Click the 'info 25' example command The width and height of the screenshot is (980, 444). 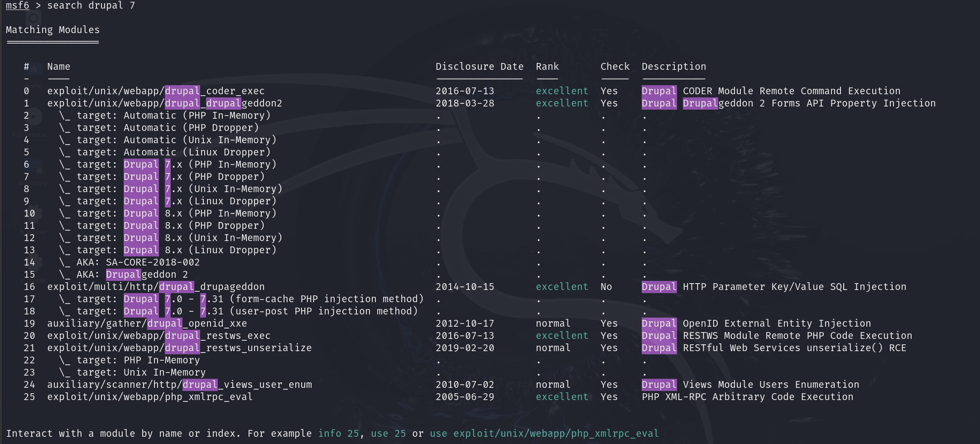pyautogui.click(x=339, y=434)
